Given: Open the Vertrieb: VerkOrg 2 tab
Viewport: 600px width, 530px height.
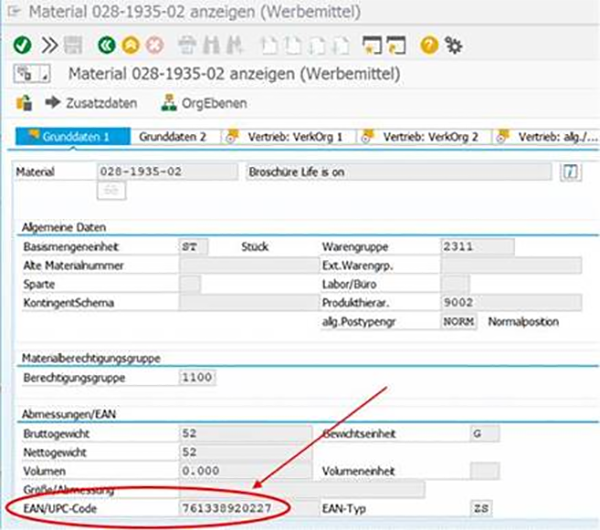Looking at the screenshot, I should pos(423,137).
